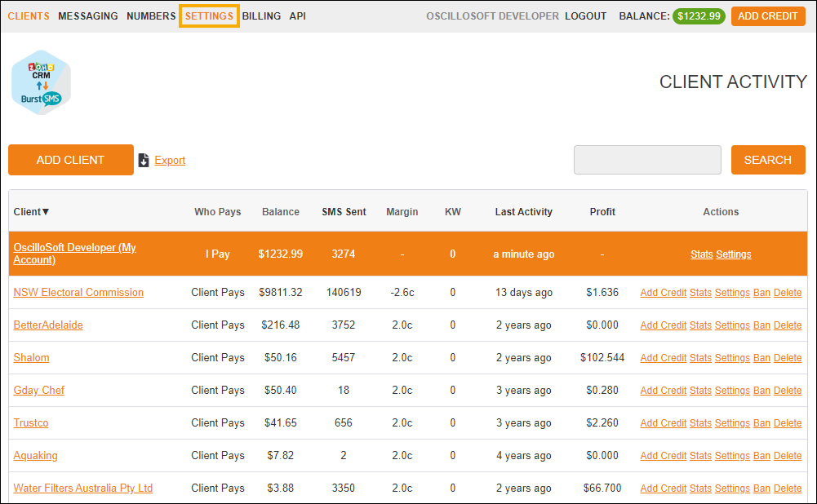
Task: Ban the BetterAdelaide client
Action: (761, 325)
